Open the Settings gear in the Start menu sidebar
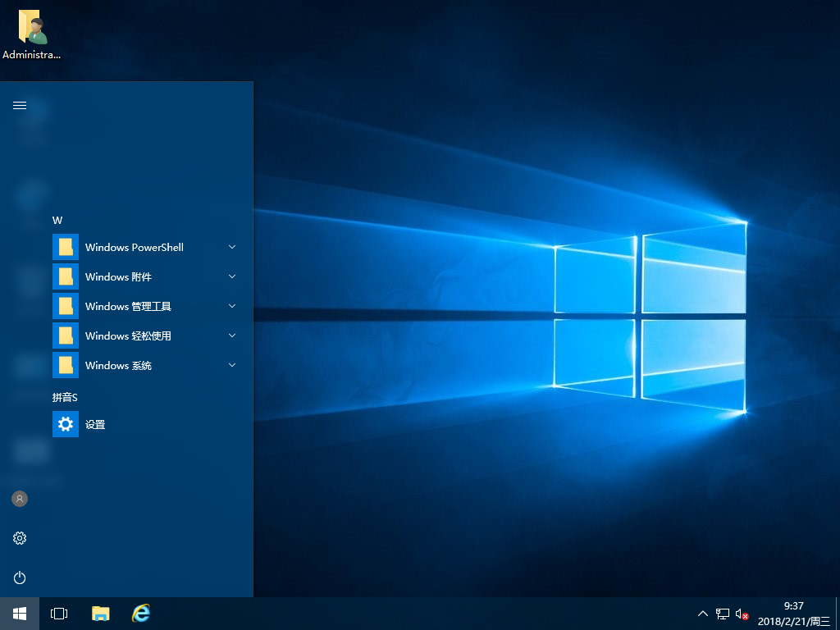Viewport: 840px width, 630px height. click(x=19, y=538)
